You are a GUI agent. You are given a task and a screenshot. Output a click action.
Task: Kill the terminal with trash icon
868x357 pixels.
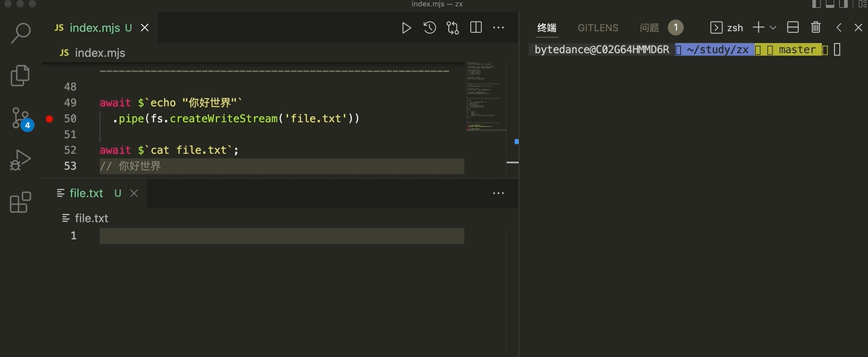point(816,28)
